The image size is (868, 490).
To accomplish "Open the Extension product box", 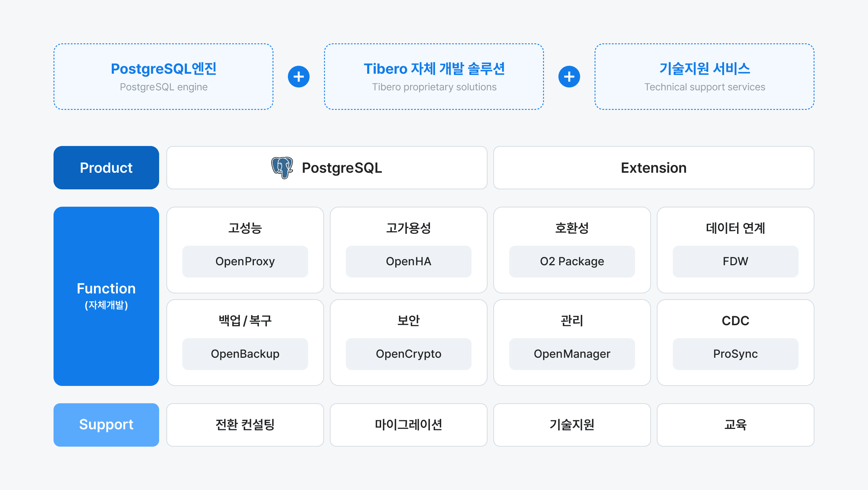I will [654, 168].
